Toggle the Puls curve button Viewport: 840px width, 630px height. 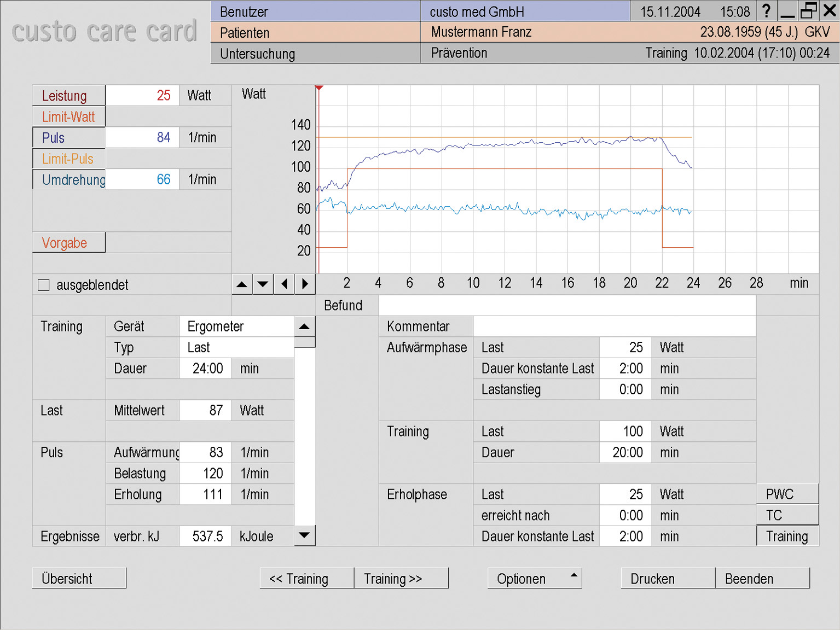coord(69,138)
